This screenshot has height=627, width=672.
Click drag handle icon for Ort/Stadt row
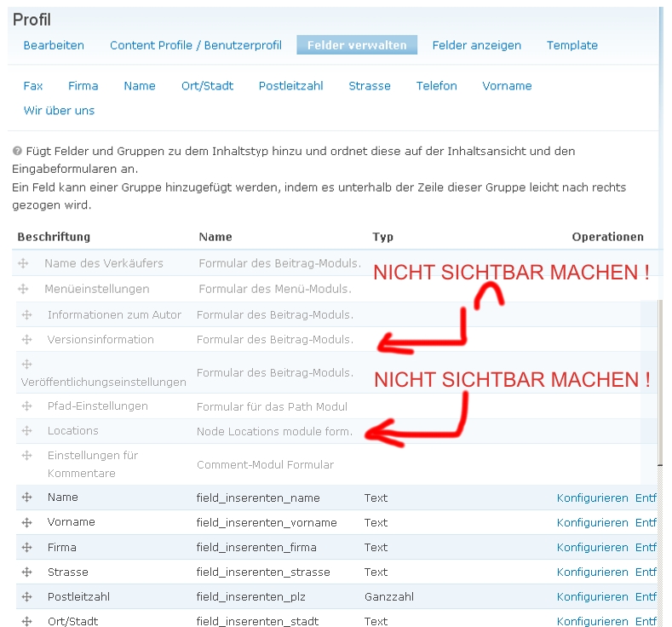(26, 621)
